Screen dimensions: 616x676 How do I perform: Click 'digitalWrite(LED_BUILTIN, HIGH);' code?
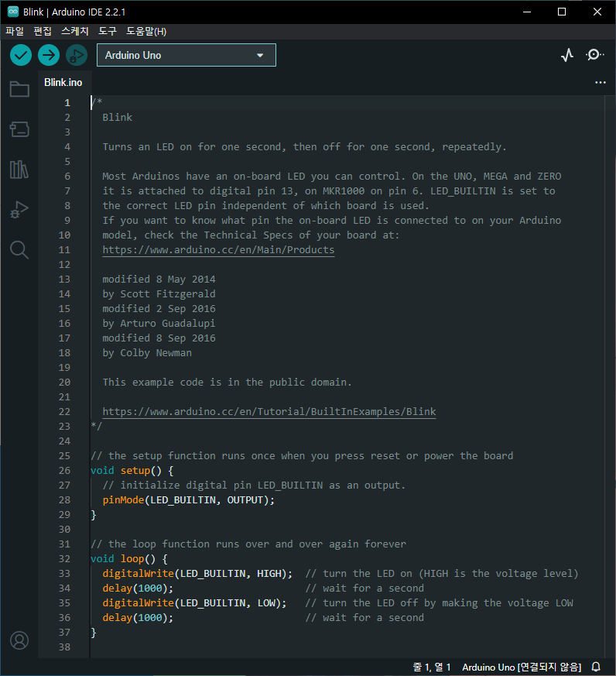pyautogui.click(x=197, y=573)
